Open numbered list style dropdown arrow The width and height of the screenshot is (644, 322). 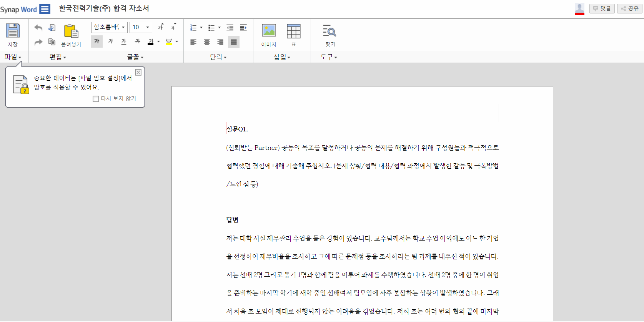tap(201, 28)
